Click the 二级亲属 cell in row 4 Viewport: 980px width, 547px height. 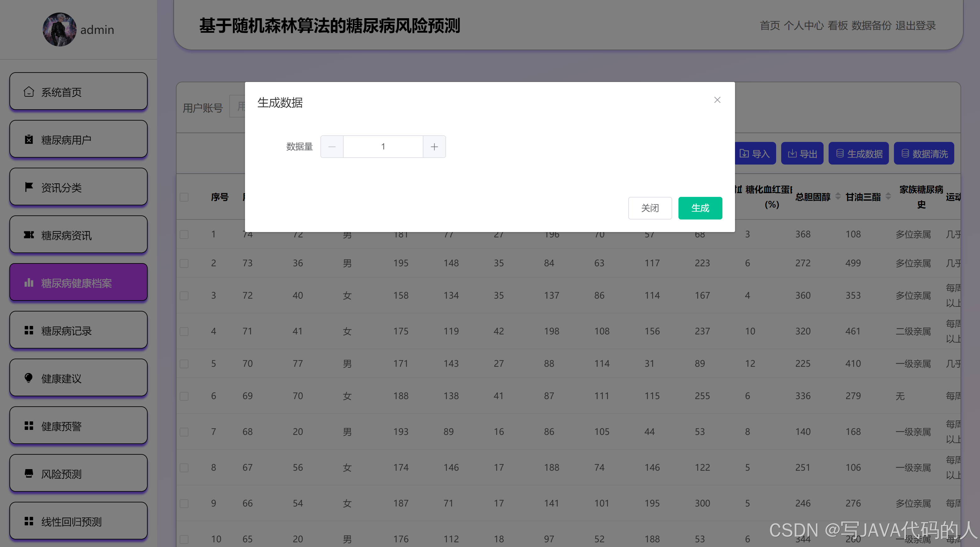click(x=913, y=331)
